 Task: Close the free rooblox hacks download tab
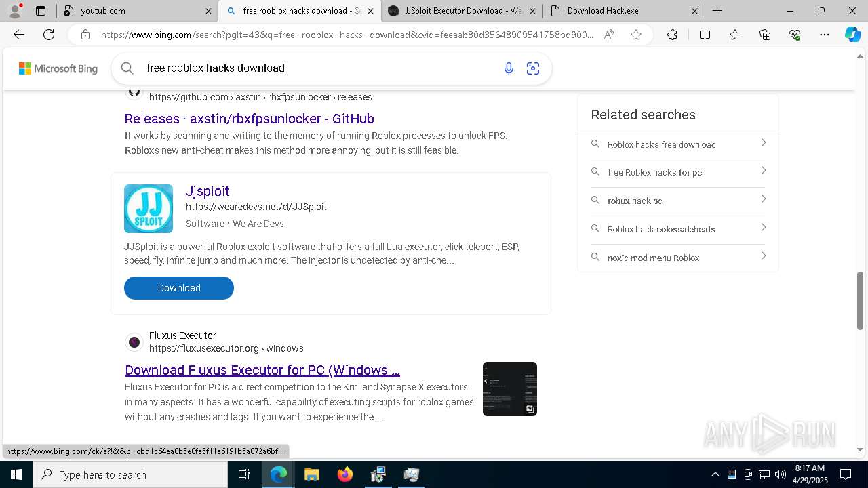click(x=370, y=11)
